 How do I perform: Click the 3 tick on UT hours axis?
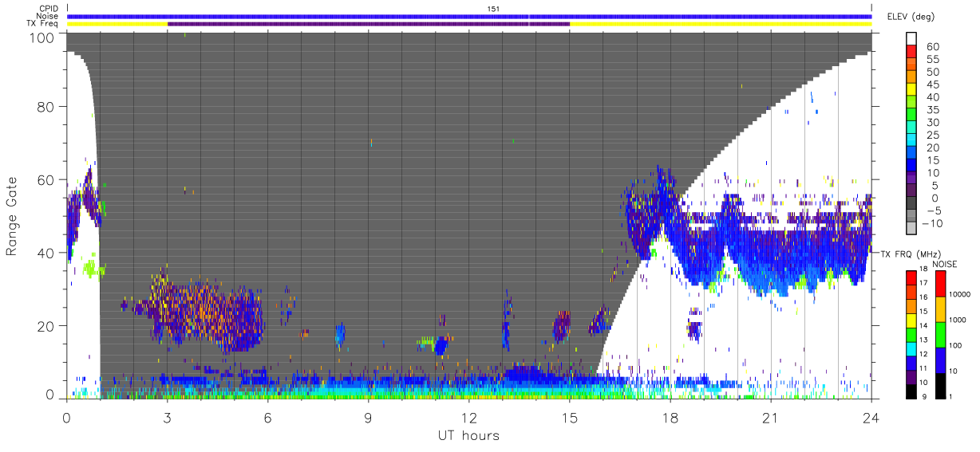pos(167,417)
